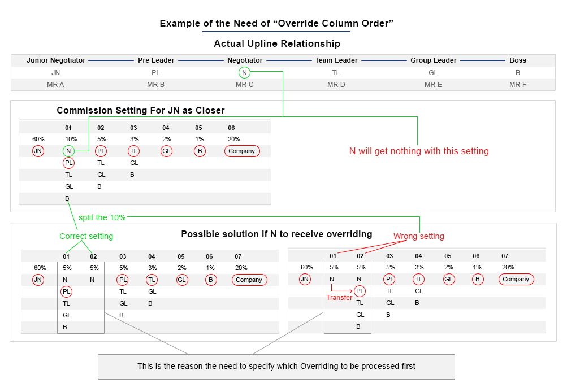Click the 'Correct setting' green label
Viewport: 567px width, 392px height.
86,236
